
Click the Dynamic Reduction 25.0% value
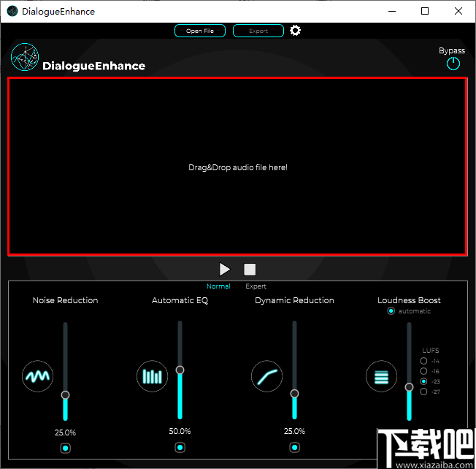(294, 431)
